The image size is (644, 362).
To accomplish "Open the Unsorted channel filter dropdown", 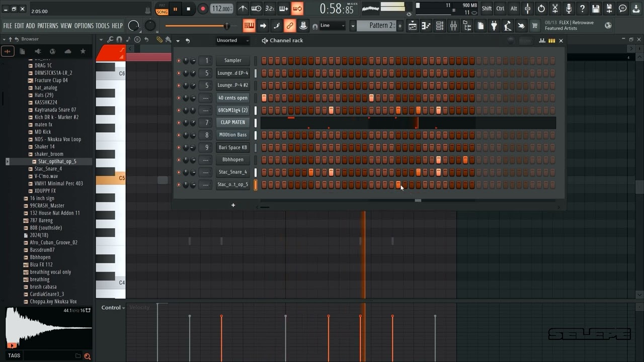I will [232, 40].
